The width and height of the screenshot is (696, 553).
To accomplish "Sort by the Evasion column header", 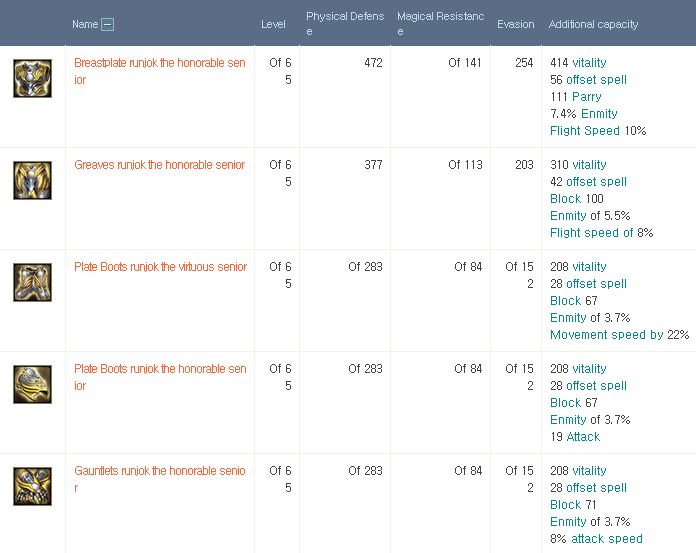I will 515,24.
